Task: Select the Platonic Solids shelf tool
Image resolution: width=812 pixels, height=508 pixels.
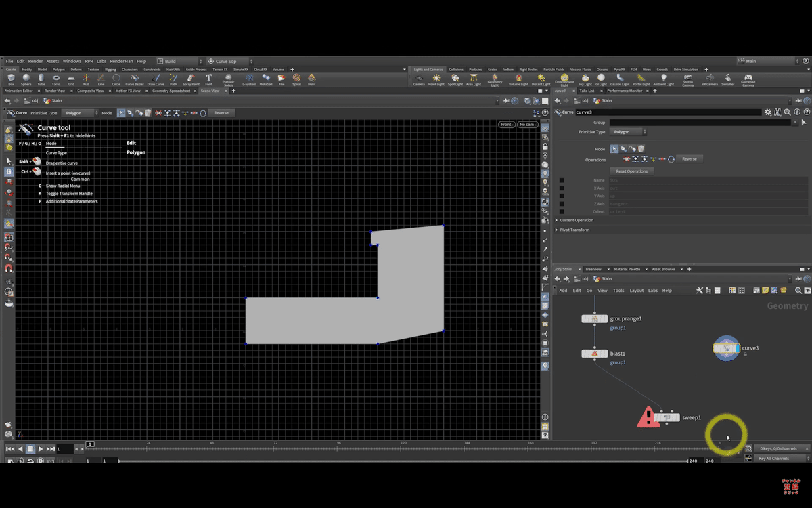Action: [x=227, y=80]
